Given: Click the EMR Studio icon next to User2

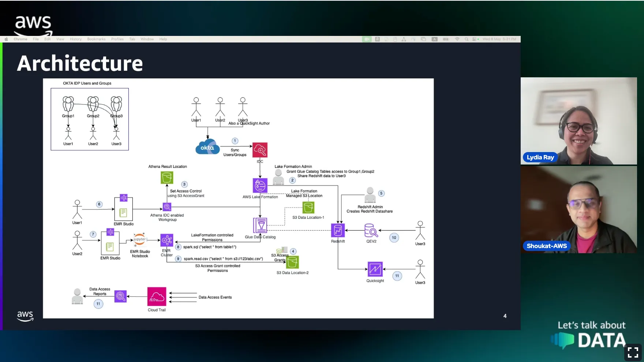Looking at the screenshot, I should click(x=110, y=242).
